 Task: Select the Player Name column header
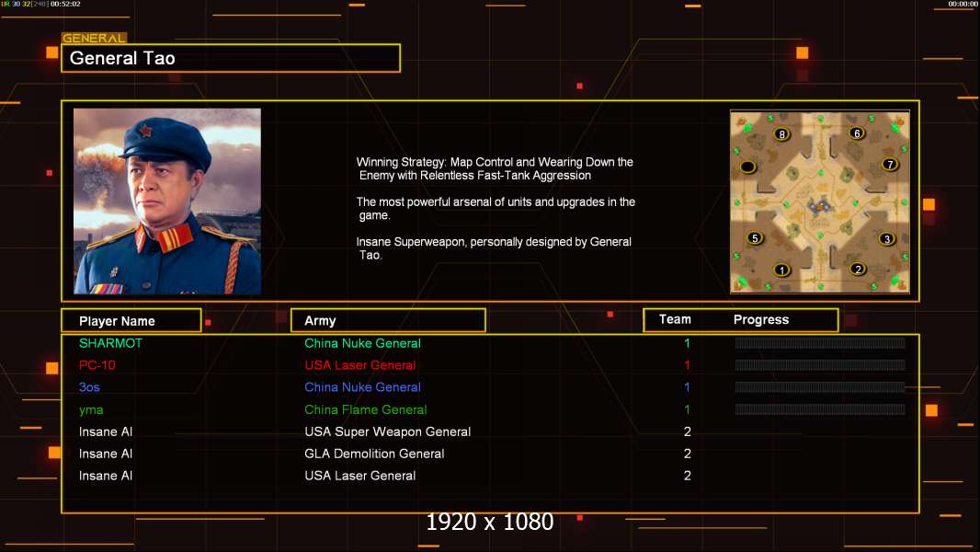(131, 321)
